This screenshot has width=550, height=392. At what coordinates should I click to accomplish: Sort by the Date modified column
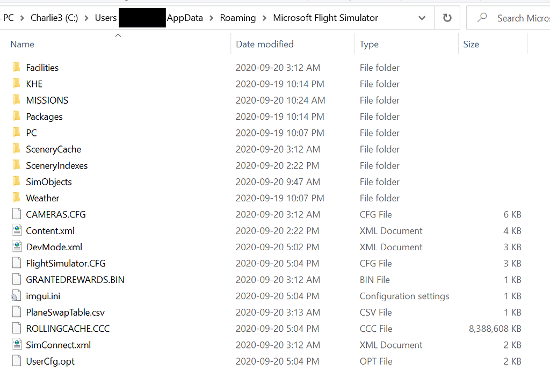pyautogui.click(x=265, y=44)
